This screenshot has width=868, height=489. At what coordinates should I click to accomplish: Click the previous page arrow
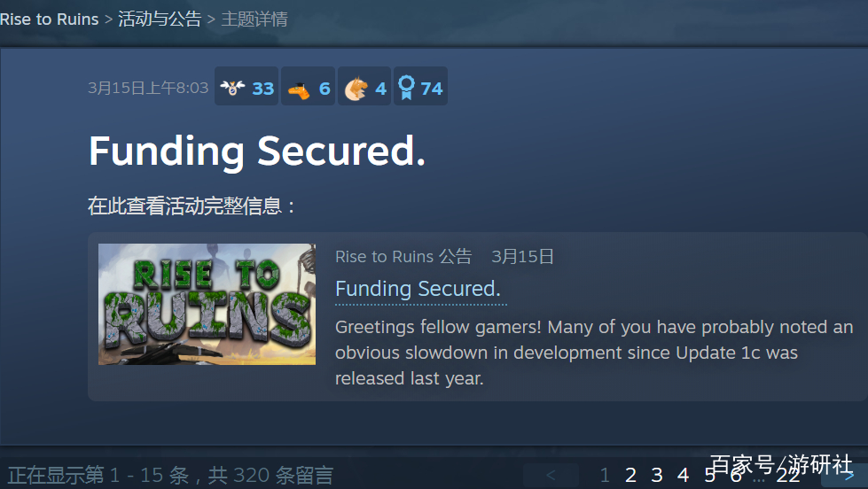coord(551,475)
